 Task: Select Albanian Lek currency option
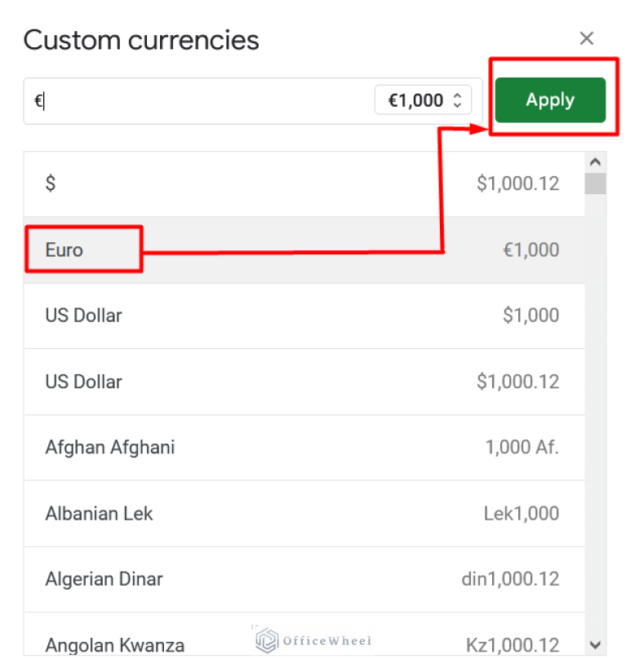tap(245, 513)
